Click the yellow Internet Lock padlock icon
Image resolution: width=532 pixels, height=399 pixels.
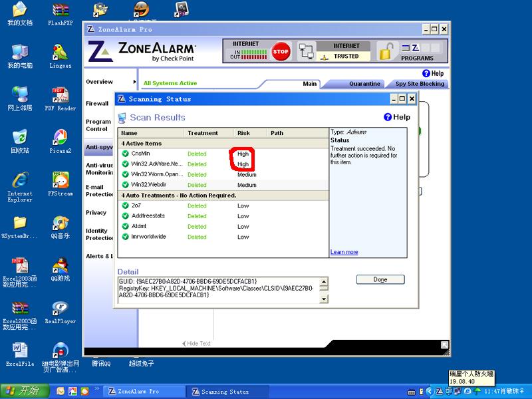tap(386, 52)
